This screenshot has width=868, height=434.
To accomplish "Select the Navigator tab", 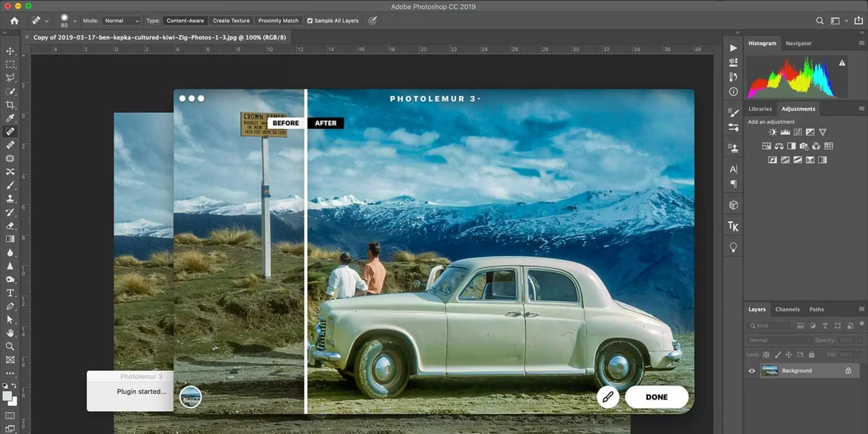I will (798, 43).
